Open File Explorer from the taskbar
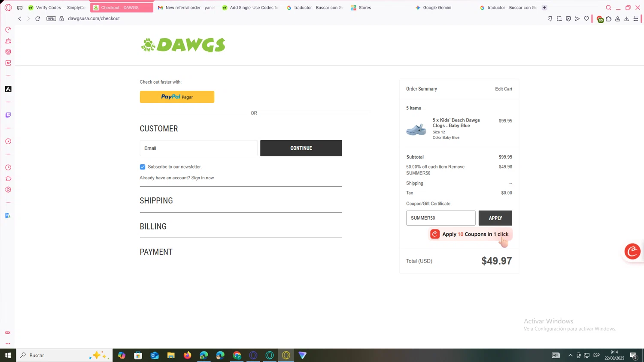The width and height of the screenshot is (644, 362). [171, 355]
